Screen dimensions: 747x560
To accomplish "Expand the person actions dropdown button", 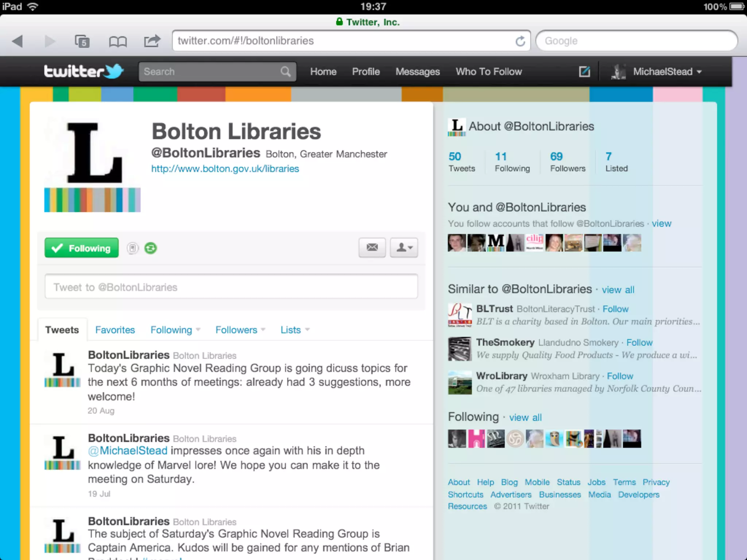I will point(404,248).
